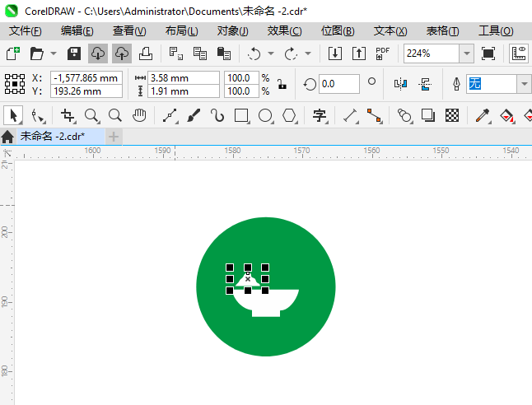Select the Text 字 tool

(320, 115)
